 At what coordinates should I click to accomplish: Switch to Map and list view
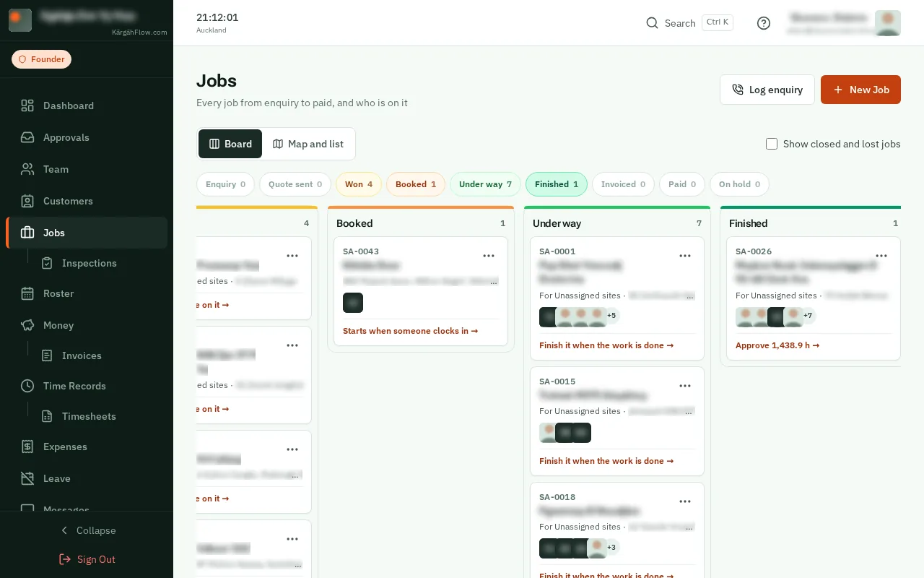click(x=308, y=144)
